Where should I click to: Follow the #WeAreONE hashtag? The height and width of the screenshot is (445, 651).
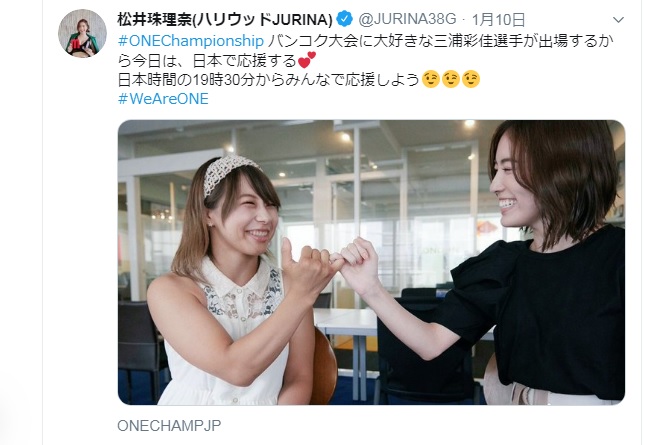[163, 99]
